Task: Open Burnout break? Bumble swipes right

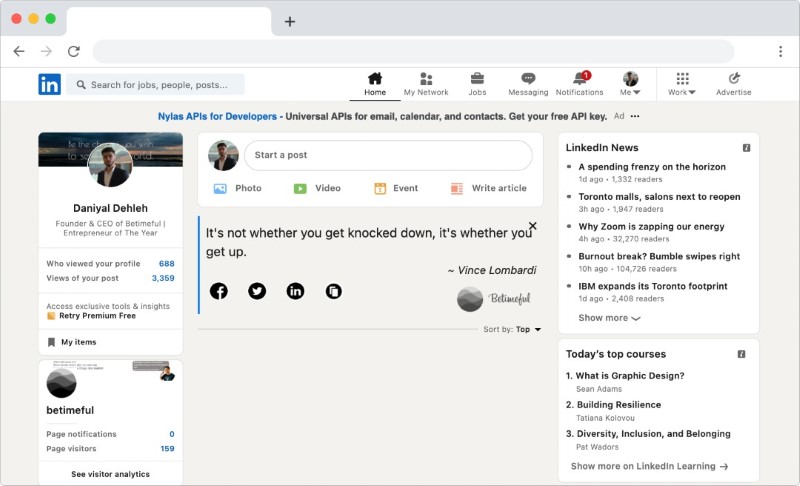Action: pyautogui.click(x=659, y=257)
